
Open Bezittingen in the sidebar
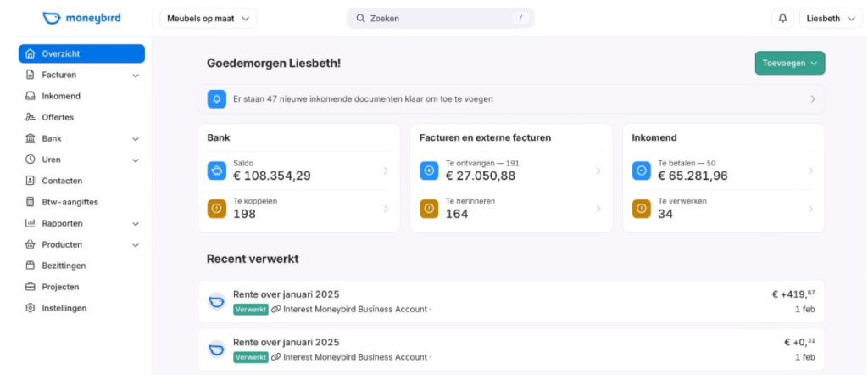pos(81,266)
